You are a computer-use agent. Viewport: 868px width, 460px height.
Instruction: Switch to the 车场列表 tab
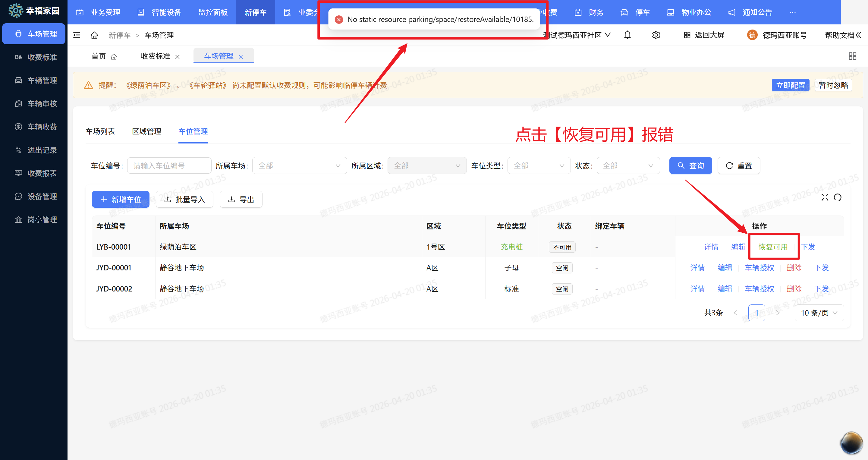point(100,131)
